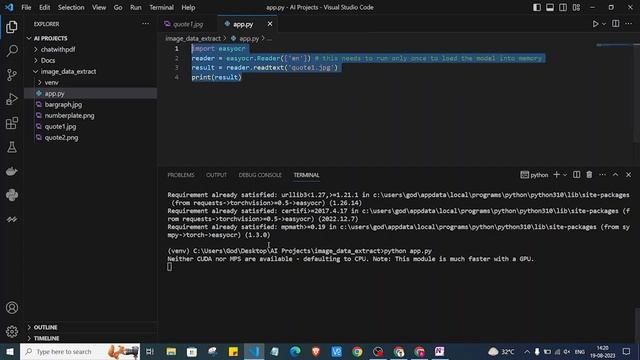Click image_data_extract breadcrumb segment
Screen dimensions: 640x360
tap(193, 39)
